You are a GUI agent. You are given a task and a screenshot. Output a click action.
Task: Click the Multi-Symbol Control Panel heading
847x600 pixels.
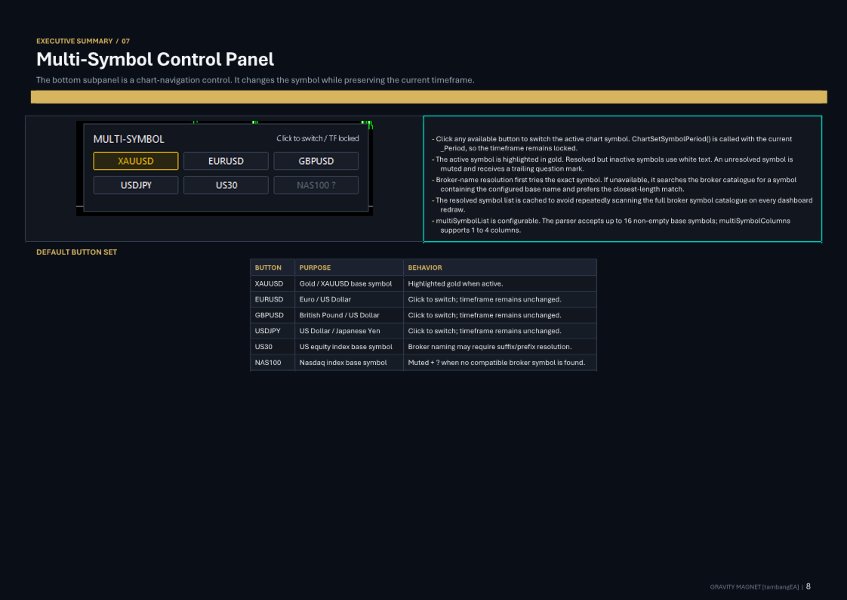pyautogui.click(x=155, y=59)
